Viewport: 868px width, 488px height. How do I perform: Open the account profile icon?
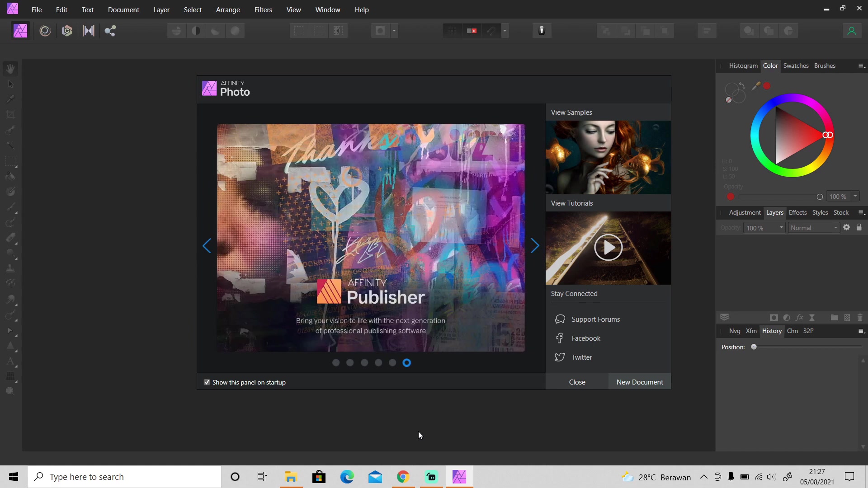(x=852, y=31)
